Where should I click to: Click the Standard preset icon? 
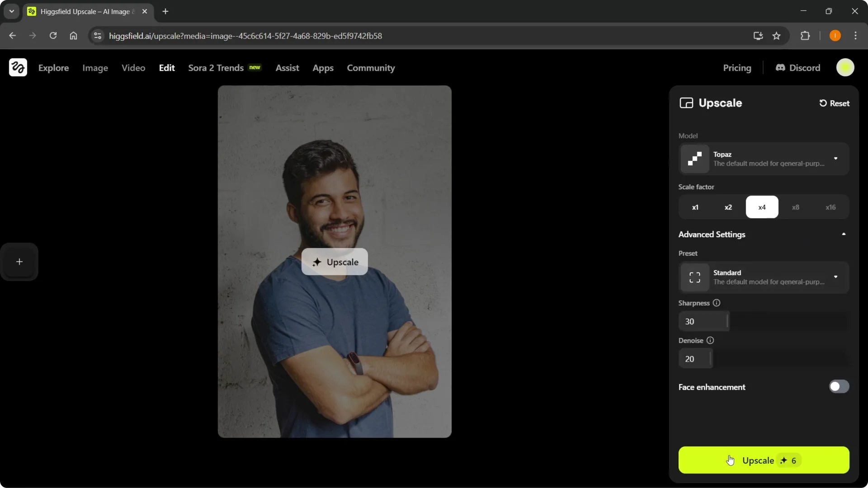click(695, 277)
